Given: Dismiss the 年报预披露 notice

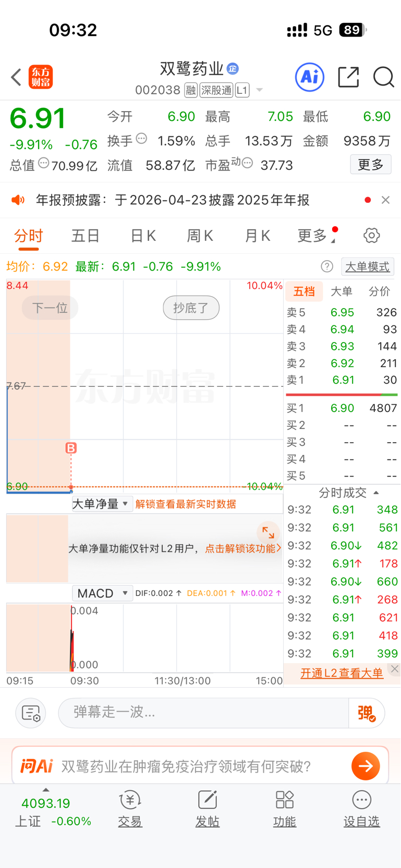Looking at the screenshot, I should tap(385, 200).
